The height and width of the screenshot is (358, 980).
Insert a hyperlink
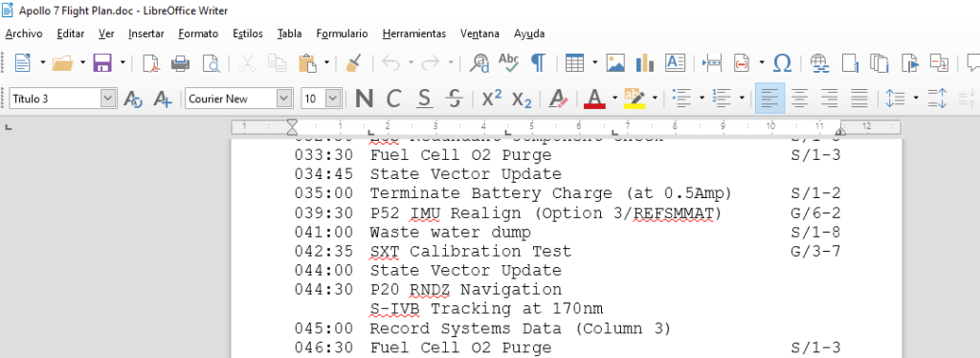click(819, 62)
